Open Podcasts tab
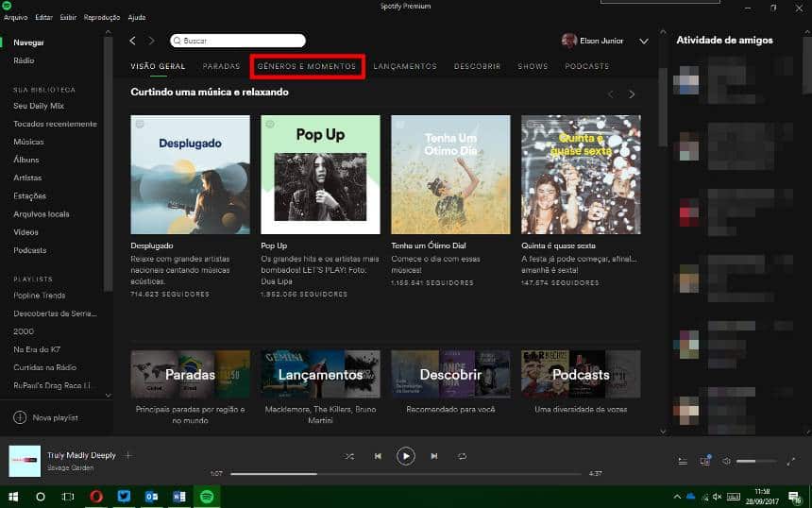 pyautogui.click(x=586, y=66)
